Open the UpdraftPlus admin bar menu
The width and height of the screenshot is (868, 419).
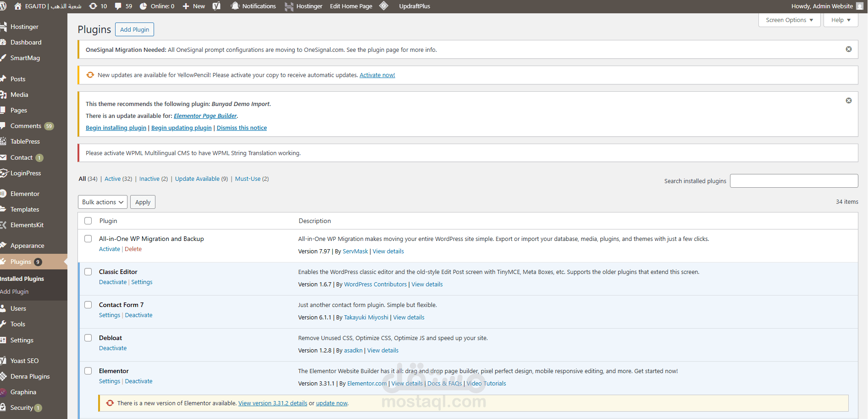pos(415,6)
